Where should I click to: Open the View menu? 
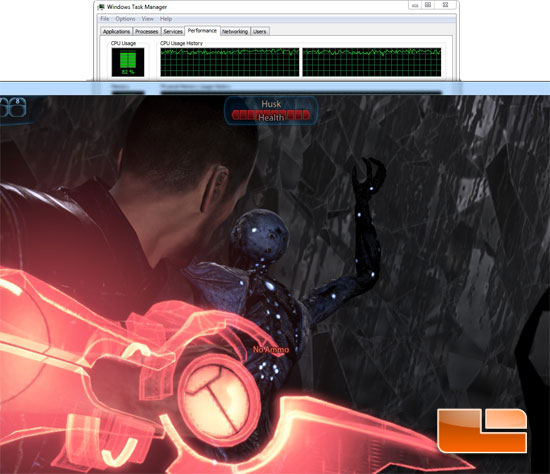[148, 19]
